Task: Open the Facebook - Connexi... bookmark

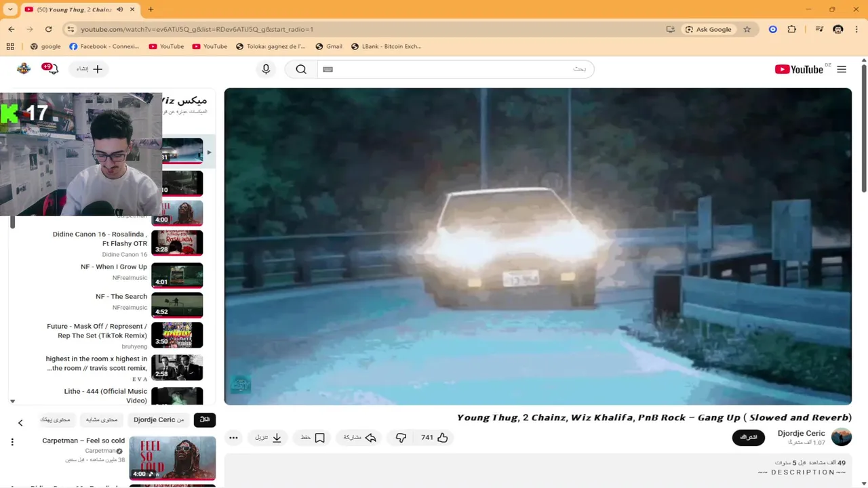Action: click(104, 46)
